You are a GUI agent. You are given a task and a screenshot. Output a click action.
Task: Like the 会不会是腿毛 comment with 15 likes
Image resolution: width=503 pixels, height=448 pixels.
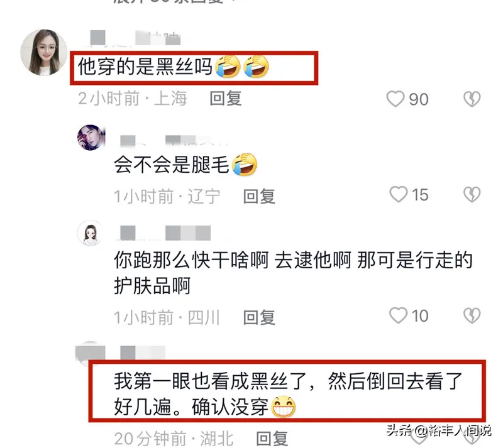398,194
